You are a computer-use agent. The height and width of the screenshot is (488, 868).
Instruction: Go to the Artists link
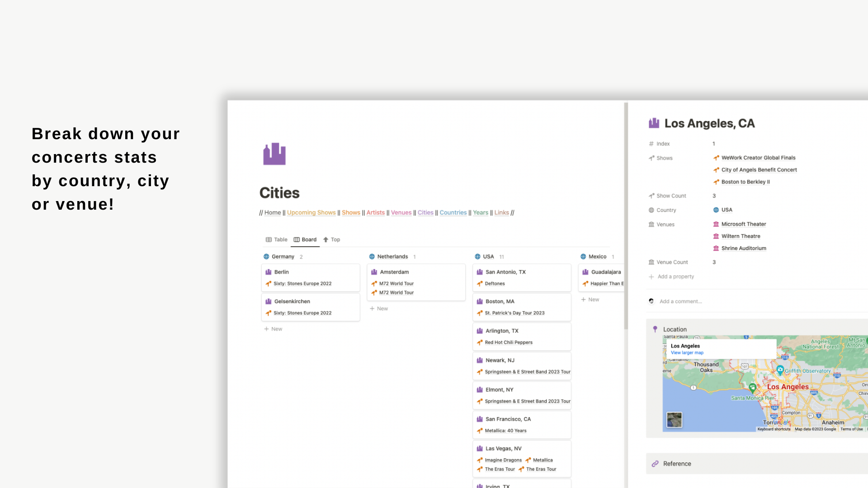375,213
